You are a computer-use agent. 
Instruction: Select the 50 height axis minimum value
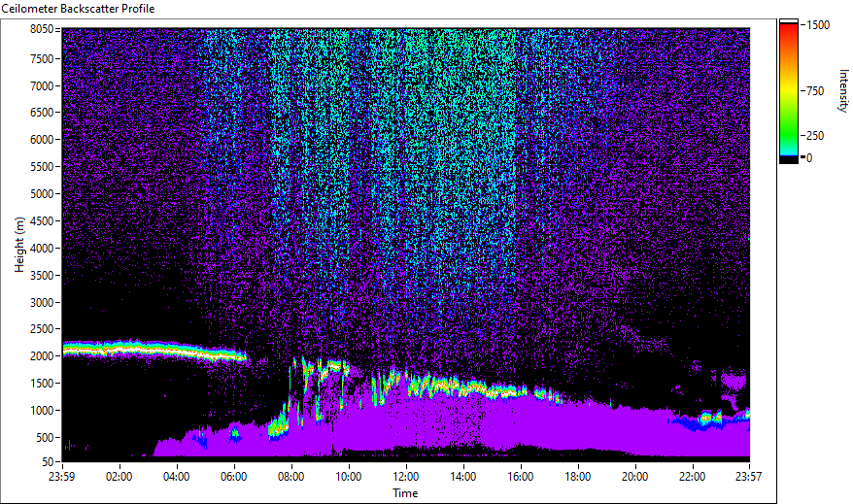click(48, 462)
